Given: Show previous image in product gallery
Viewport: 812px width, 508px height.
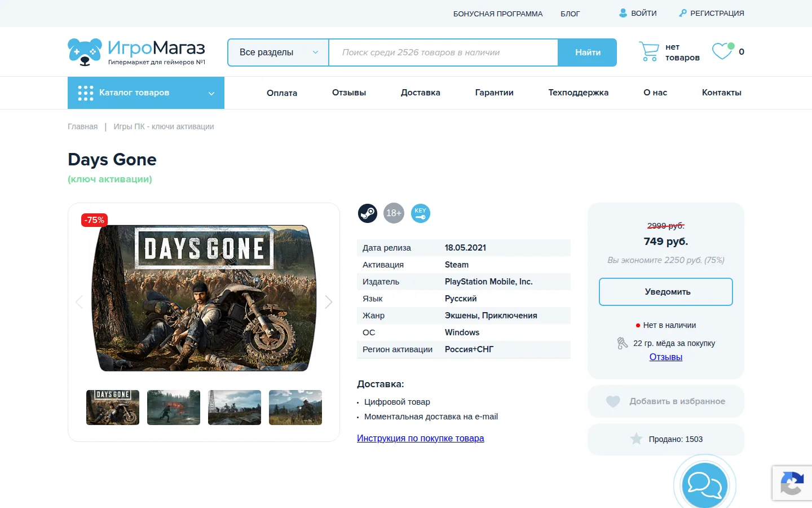Looking at the screenshot, I should point(79,302).
